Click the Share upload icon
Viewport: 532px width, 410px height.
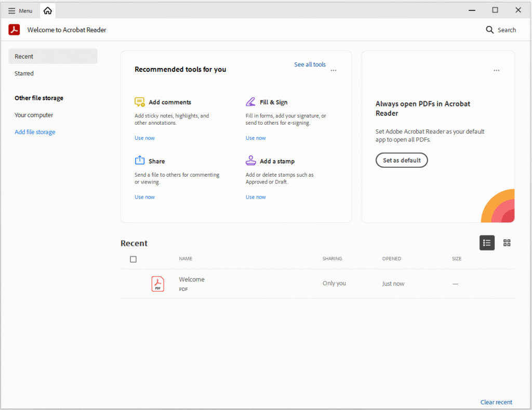[139, 161]
